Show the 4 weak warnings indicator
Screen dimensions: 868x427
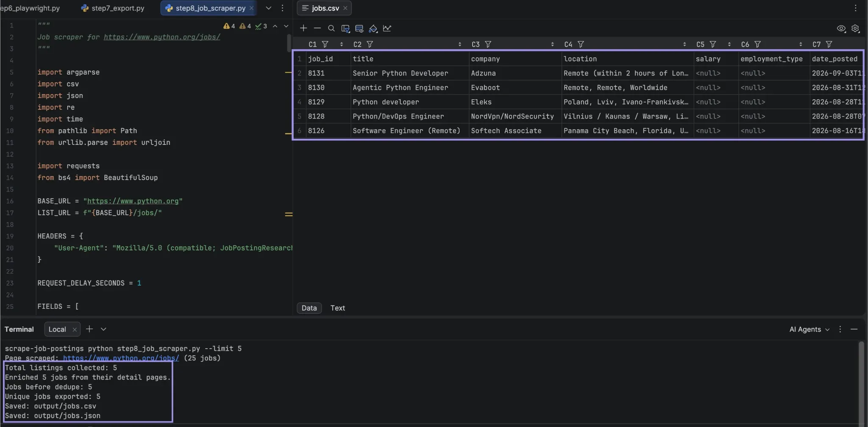245,26
